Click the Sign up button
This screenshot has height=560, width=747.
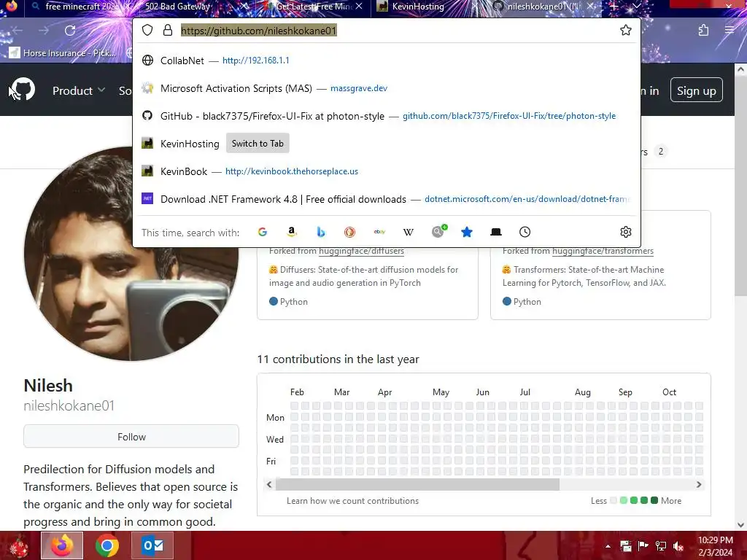(696, 90)
